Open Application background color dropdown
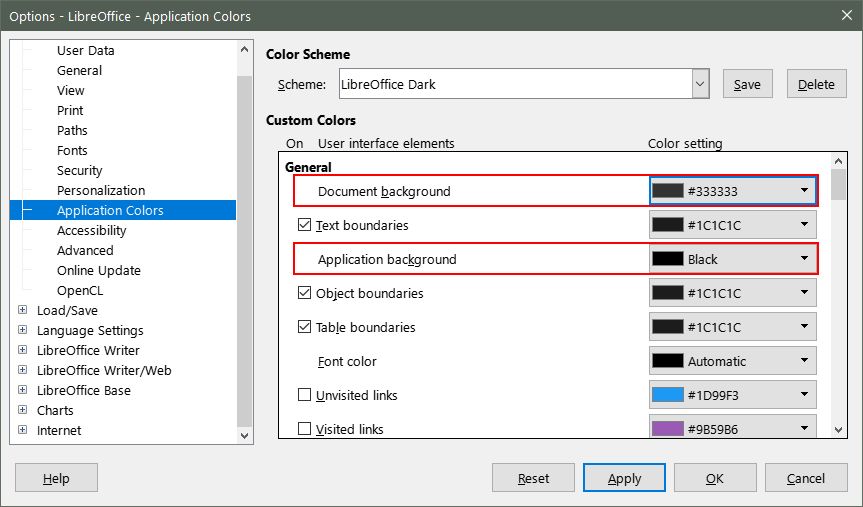 tap(804, 259)
